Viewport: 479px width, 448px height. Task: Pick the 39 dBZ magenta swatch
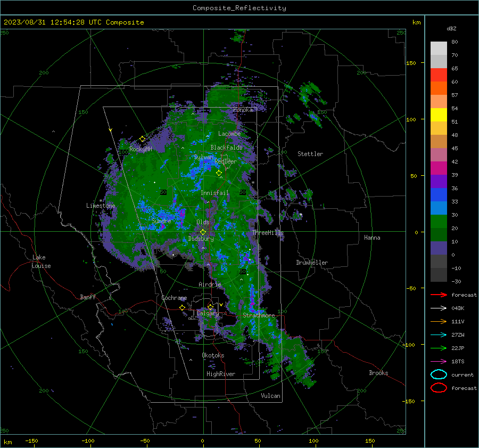coord(439,168)
